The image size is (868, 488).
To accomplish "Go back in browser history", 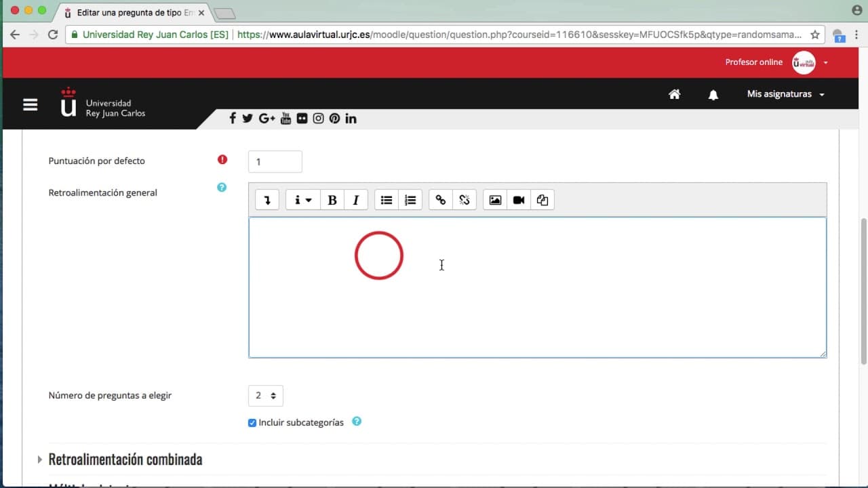I will pyautogui.click(x=15, y=35).
